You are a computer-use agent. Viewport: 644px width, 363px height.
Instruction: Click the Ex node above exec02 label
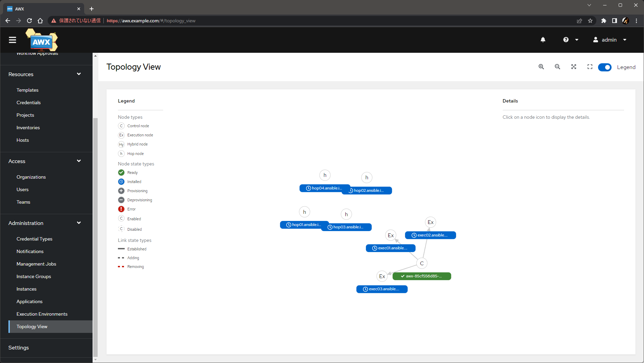[430, 222]
